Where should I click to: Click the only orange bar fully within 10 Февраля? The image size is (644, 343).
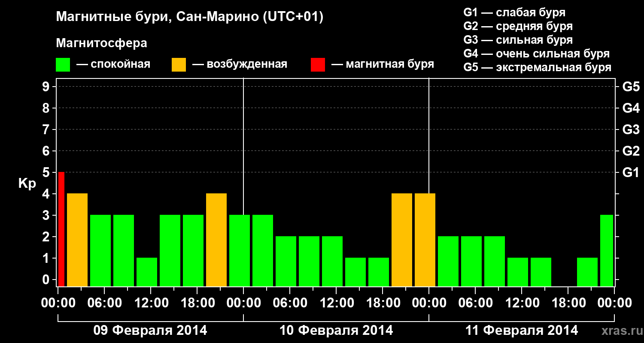[x=402, y=240]
